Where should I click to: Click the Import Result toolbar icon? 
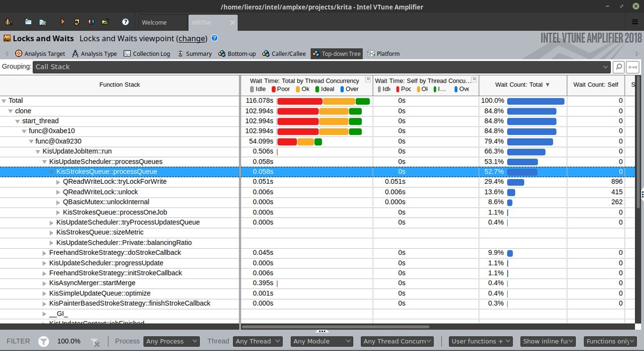pos(77,22)
